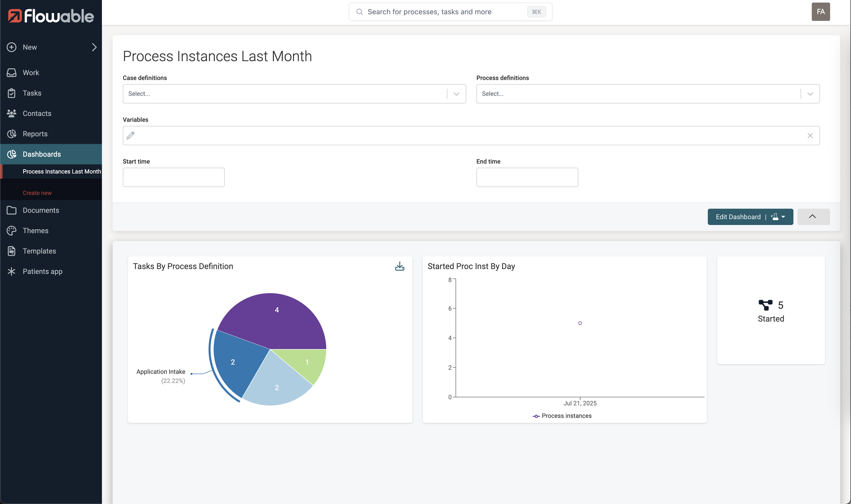851x504 pixels.
Task: Launch the Patients app
Action: 43,271
